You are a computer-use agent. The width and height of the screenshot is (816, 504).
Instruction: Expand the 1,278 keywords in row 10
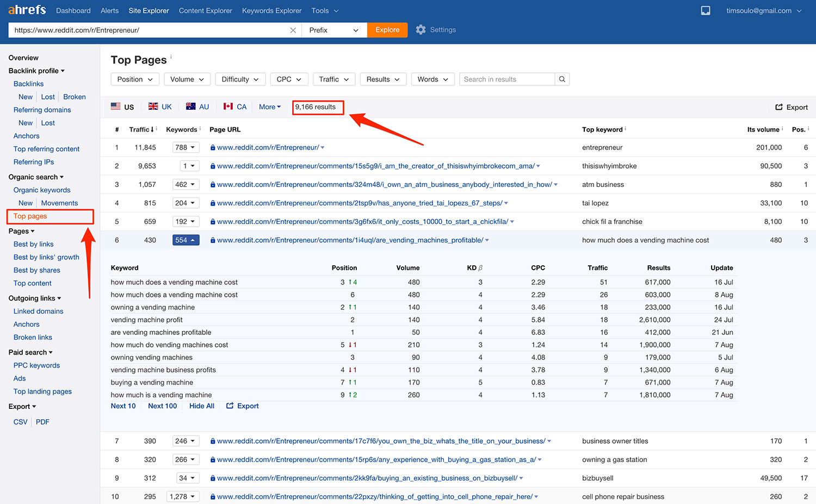point(183,496)
